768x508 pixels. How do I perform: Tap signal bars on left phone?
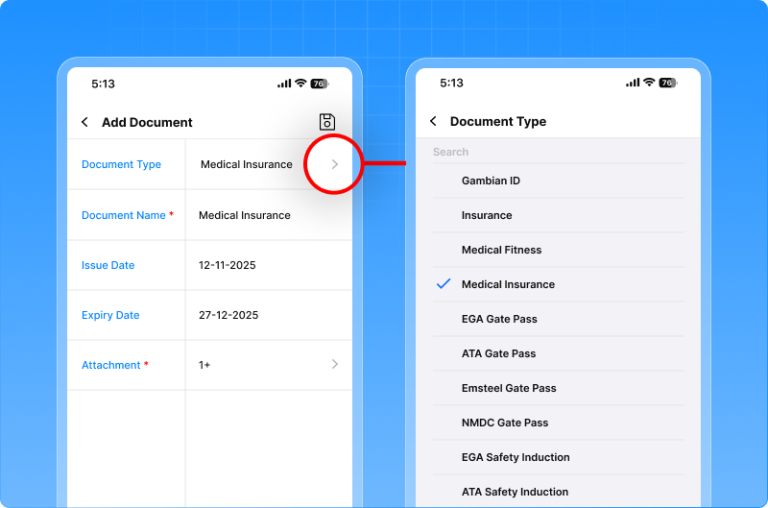[284, 83]
